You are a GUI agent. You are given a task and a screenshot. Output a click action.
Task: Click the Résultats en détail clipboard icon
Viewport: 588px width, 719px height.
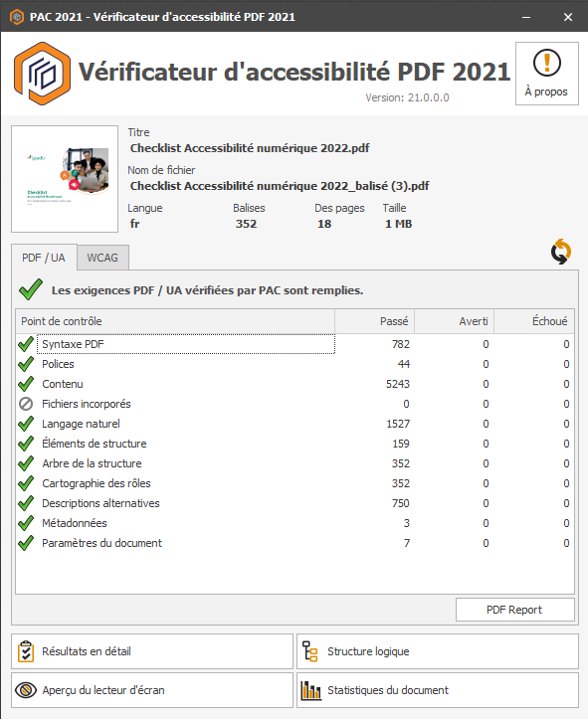point(26,651)
